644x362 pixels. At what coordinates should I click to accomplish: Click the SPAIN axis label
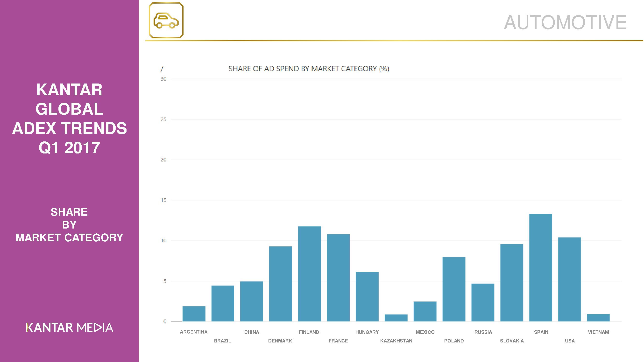(541, 332)
